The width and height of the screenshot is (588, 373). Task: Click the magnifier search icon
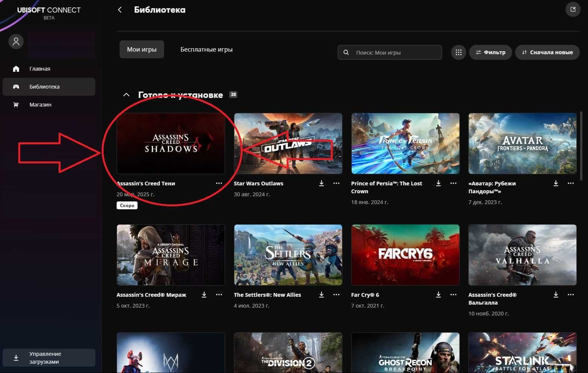pyautogui.click(x=346, y=52)
